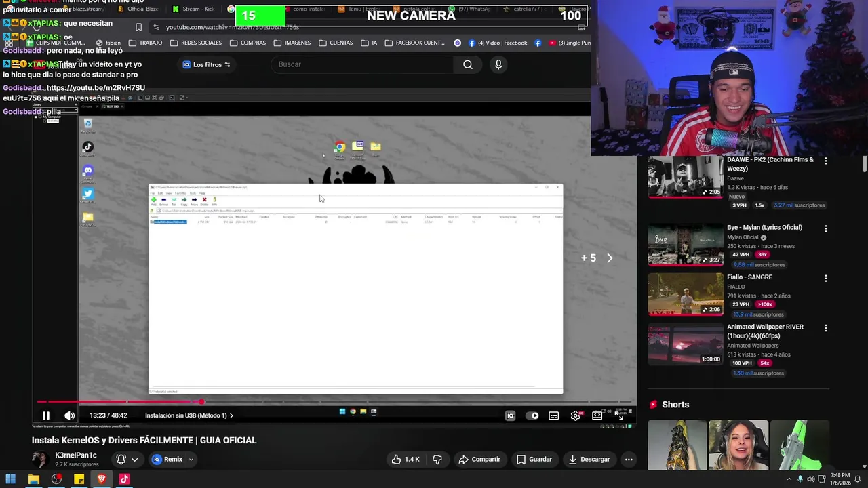Click the Buscar search field
Viewport: 868px width, 488px height.
[x=363, y=64]
